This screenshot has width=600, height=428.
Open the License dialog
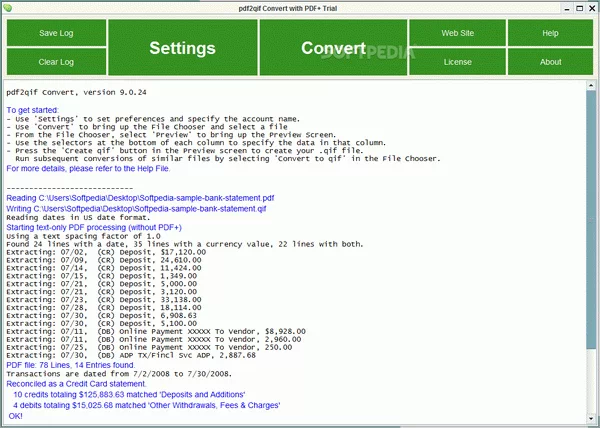point(458,62)
